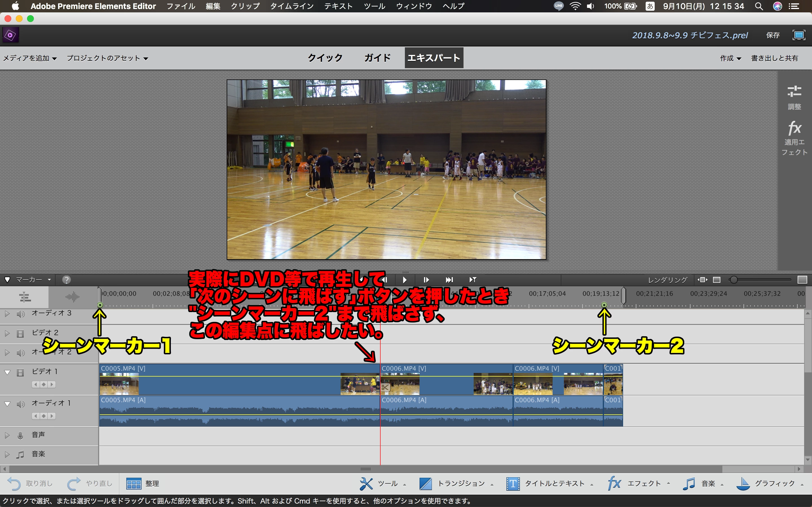Click the scissors split-clip icon at the playhead
This screenshot has width=812, height=507.
point(385,388)
